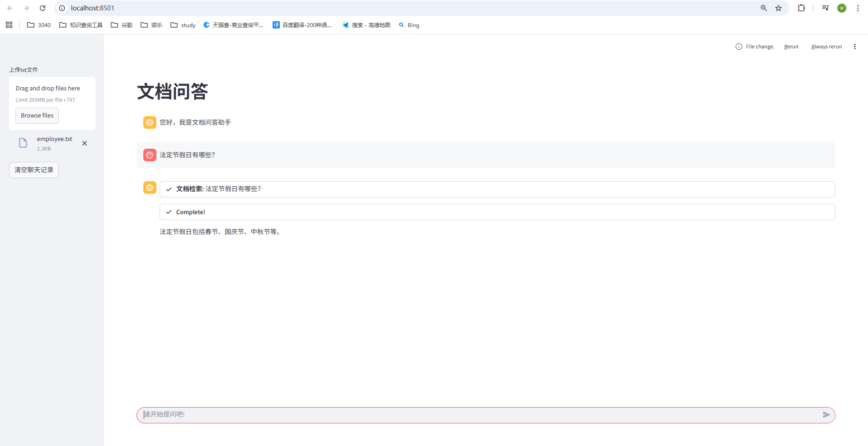
Task: Open the 高德地图 search bookmark
Action: [x=366, y=25]
